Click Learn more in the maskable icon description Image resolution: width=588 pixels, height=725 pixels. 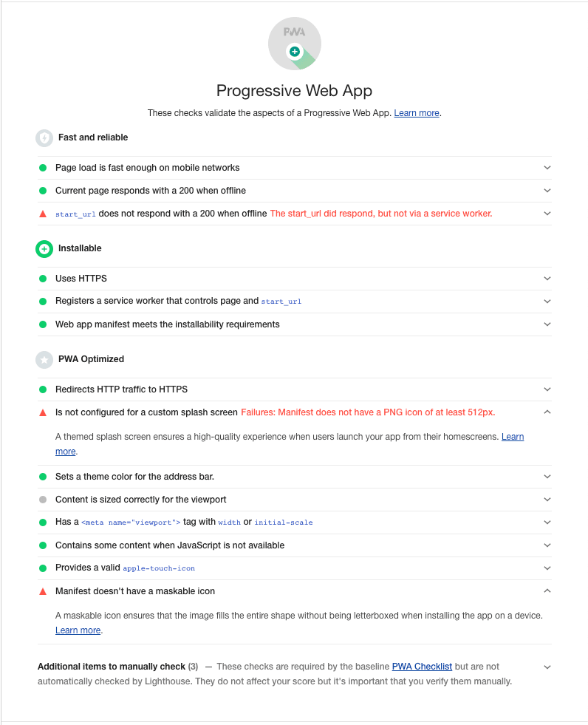[78, 630]
